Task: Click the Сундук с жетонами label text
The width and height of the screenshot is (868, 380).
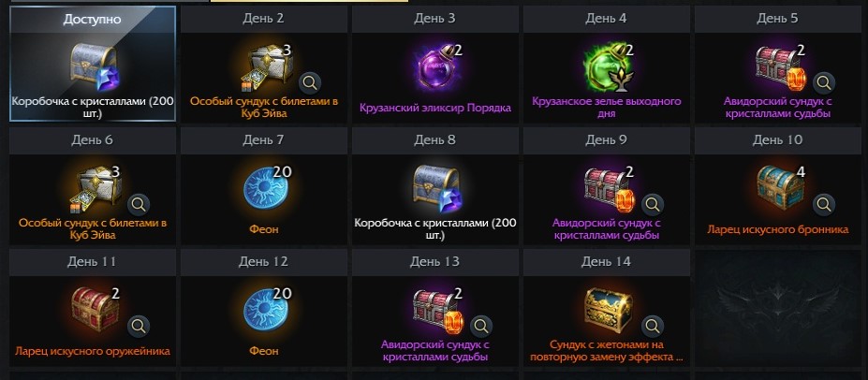Action: 606,351
